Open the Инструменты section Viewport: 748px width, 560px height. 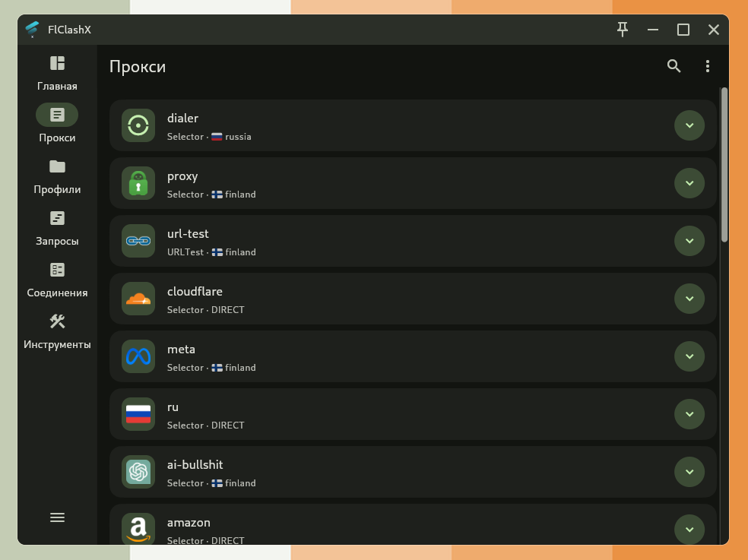(57, 331)
